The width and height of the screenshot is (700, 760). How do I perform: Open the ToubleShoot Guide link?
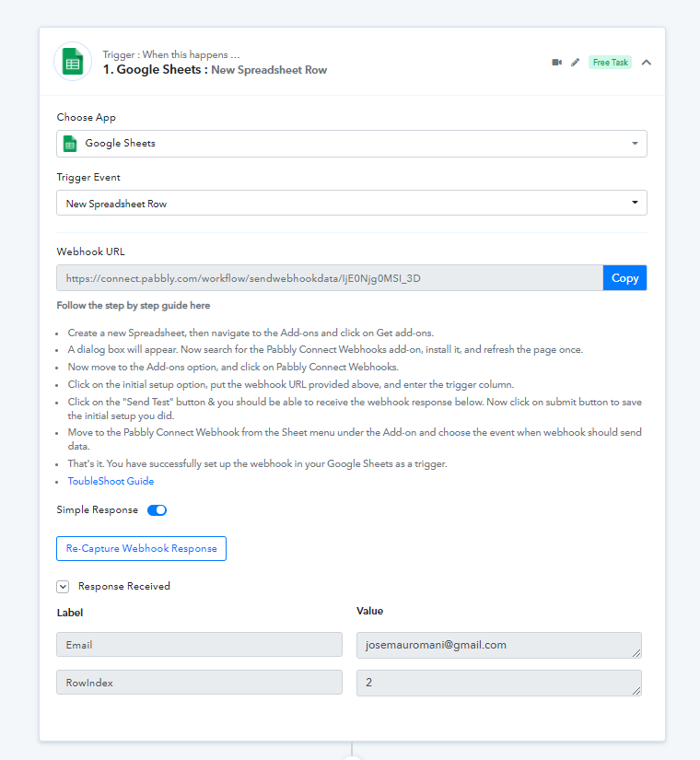click(111, 481)
